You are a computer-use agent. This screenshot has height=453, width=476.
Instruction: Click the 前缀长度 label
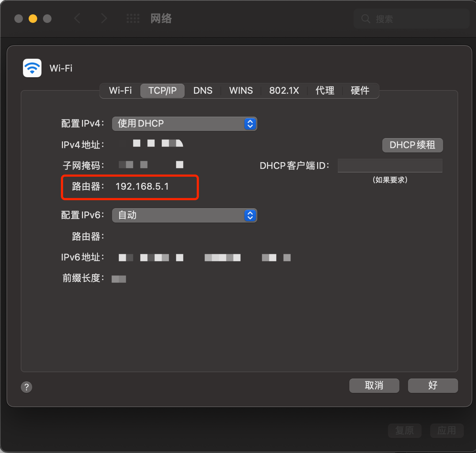[x=83, y=278]
